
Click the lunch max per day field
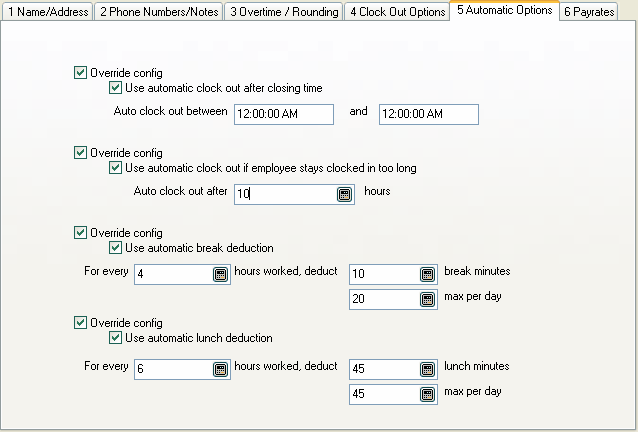pyautogui.click(x=393, y=395)
